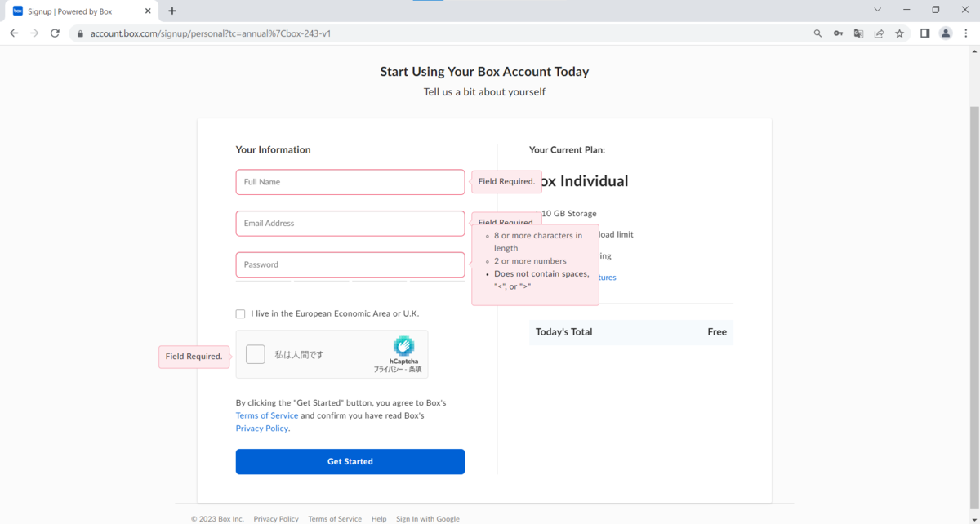This screenshot has width=980, height=524.
Task: Click the Password input field
Action: [350, 264]
